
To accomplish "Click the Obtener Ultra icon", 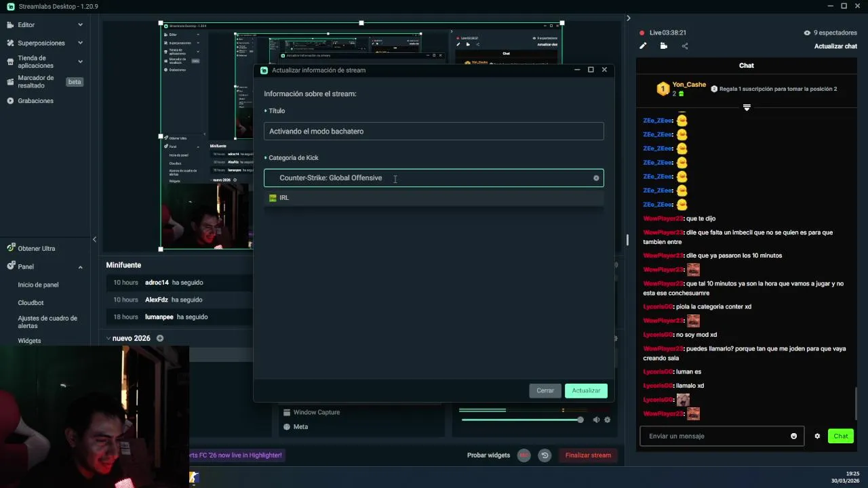I will (10, 249).
